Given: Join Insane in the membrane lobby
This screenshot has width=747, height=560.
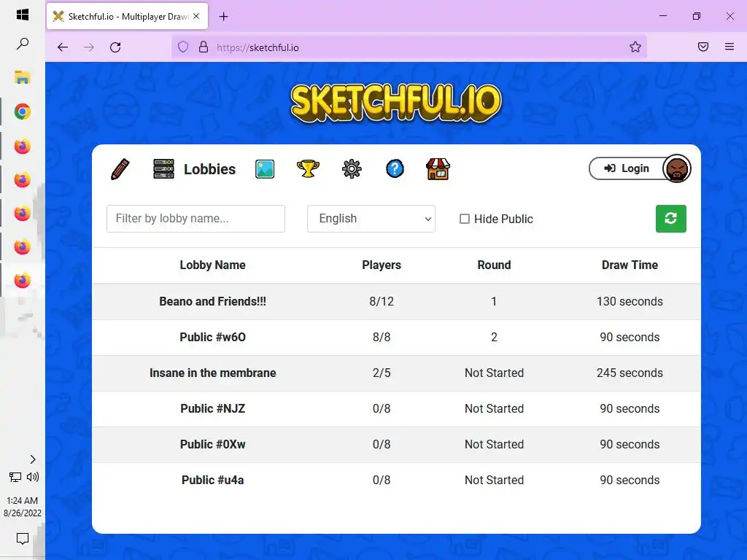Looking at the screenshot, I should click(x=396, y=373).
